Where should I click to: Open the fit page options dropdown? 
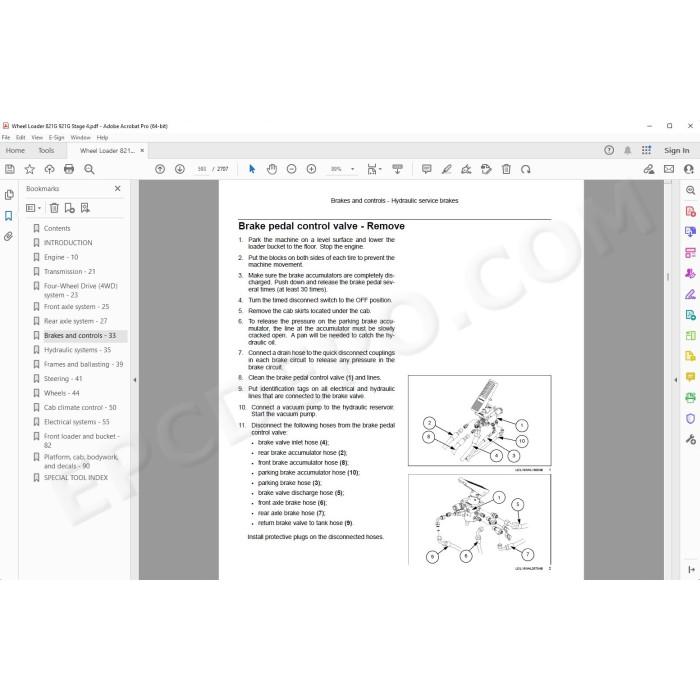click(x=374, y=169)
